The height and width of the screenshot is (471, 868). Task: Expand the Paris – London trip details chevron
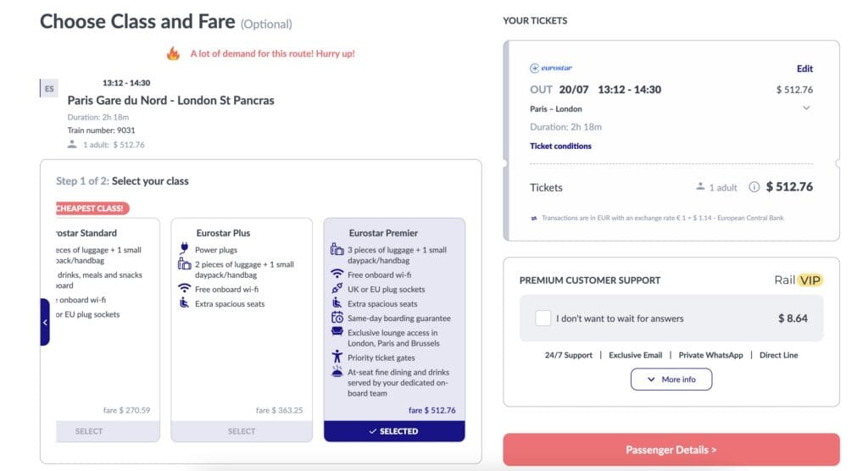click(x=806, y=108)
